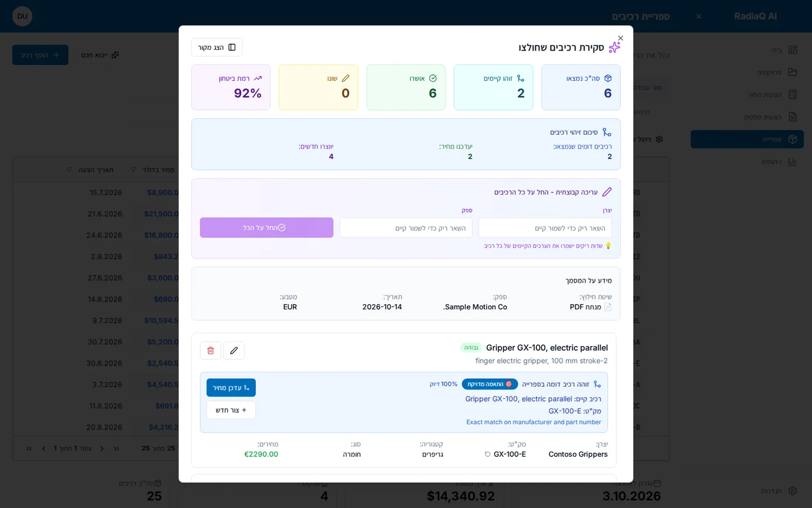This screenshot has height=508, width=812.
Task: Click the branch icon in the זוהו קיימים card
Action: 520,78
